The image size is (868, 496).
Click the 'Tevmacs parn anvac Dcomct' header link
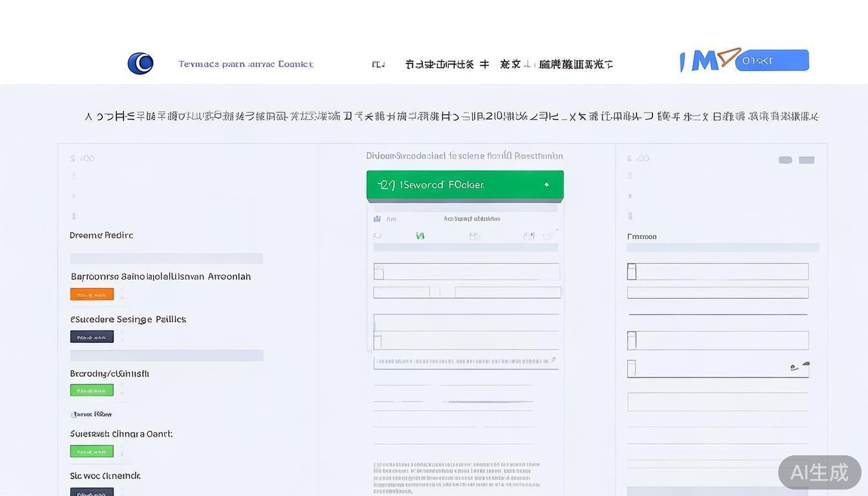pyautogui.click(x=245, y=64)
